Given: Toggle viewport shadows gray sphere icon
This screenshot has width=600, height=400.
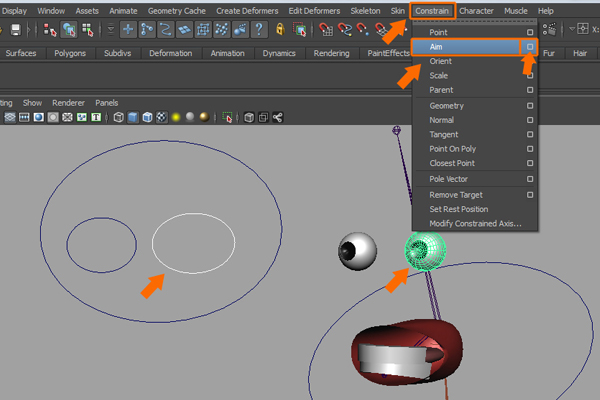Looking at the screenshot, I should pos(190,117).
